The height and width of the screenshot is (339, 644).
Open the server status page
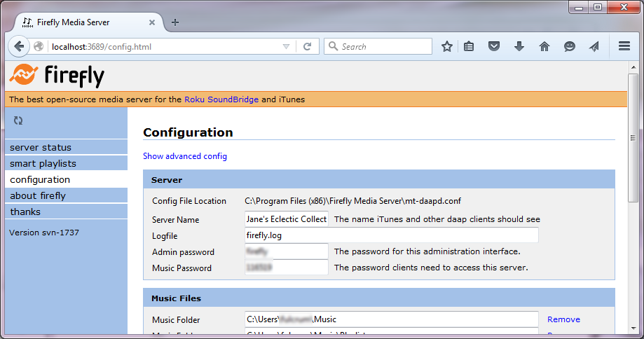pyautogui.click(x=41, y=148)
